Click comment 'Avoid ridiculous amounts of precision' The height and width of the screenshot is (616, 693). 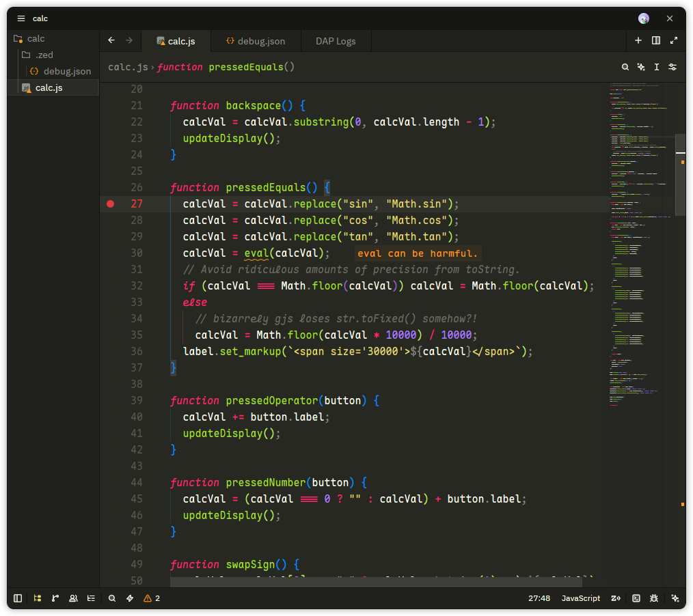click(351, 269)
